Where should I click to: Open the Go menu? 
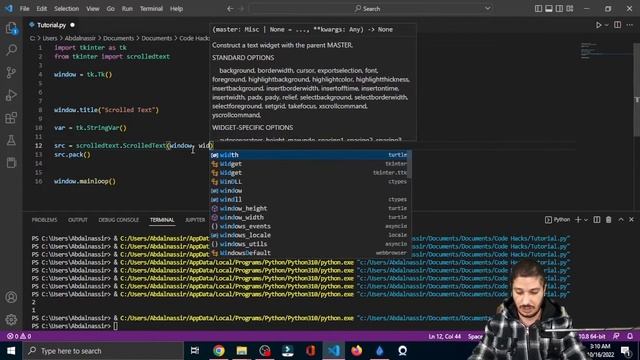click(111, 9)
